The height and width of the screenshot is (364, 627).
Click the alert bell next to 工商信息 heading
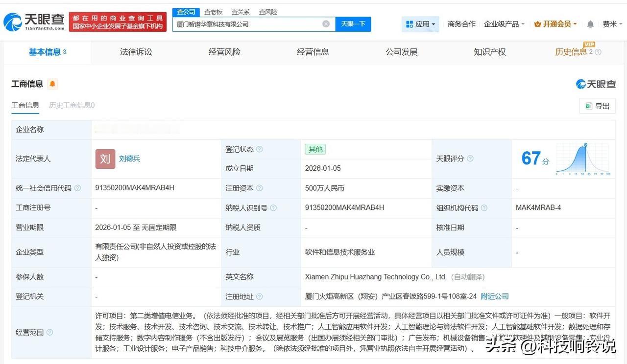click(x=52, y=84)
